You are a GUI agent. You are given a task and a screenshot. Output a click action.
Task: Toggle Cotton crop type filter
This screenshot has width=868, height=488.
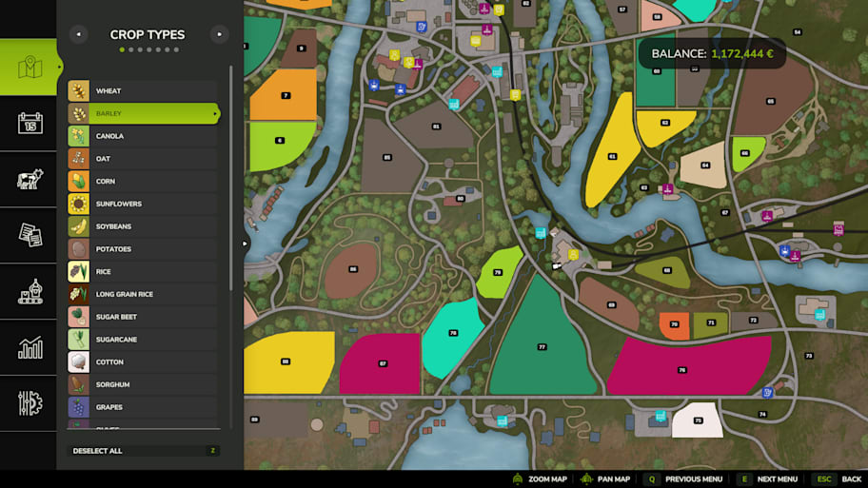pyautogui.click(x=144, y=361)
